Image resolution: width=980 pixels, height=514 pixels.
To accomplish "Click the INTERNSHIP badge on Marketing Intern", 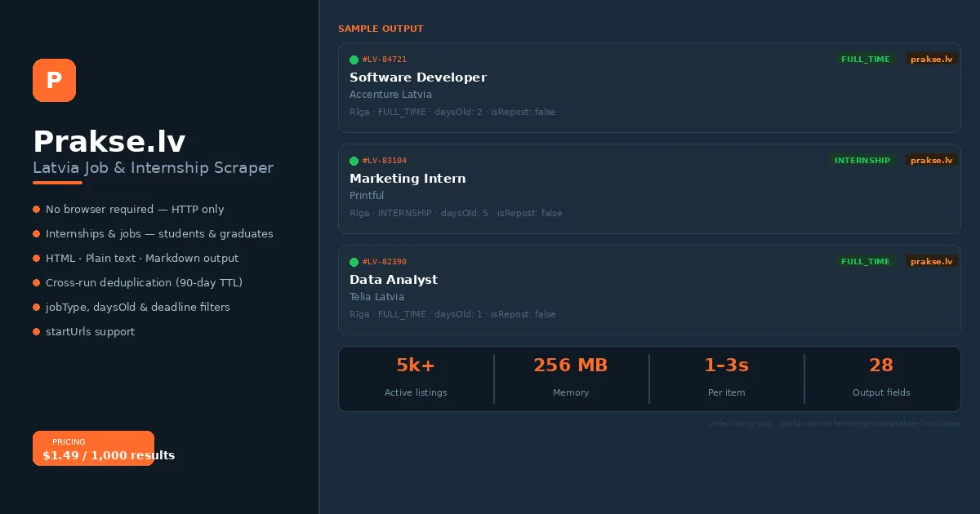I will click(862, 161).
